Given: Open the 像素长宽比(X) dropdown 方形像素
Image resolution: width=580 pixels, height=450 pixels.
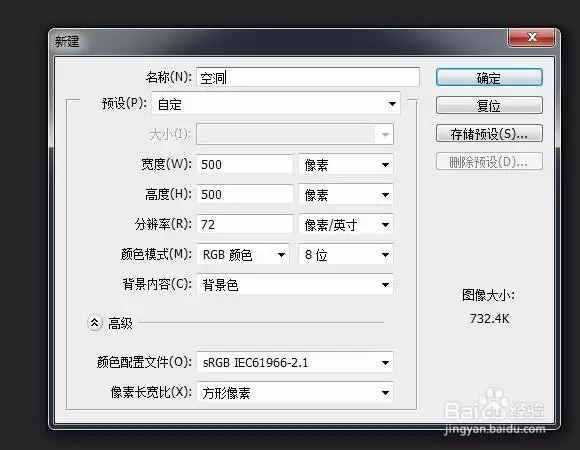Looking at the screenshot, I should click(295, 392).
